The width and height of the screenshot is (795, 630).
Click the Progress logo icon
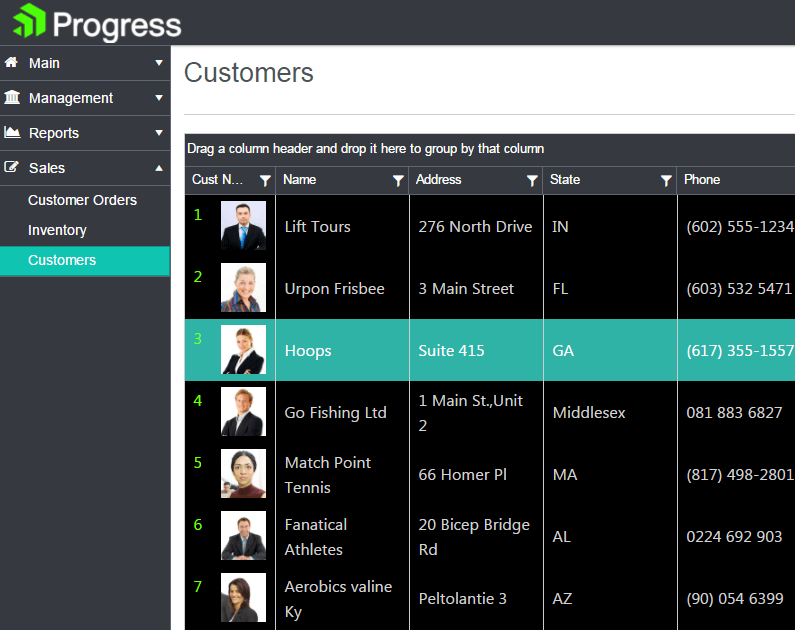tap(29, 22)
